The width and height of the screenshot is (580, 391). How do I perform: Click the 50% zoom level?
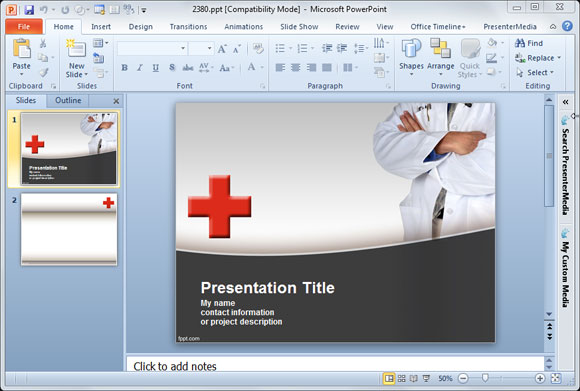click(445, 378)
